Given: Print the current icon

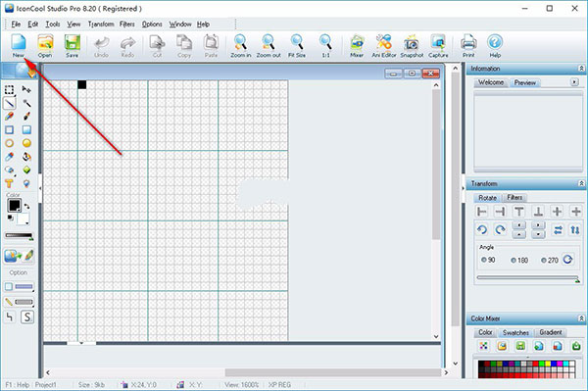Looking at the screenshot, I should pos(468,45).
